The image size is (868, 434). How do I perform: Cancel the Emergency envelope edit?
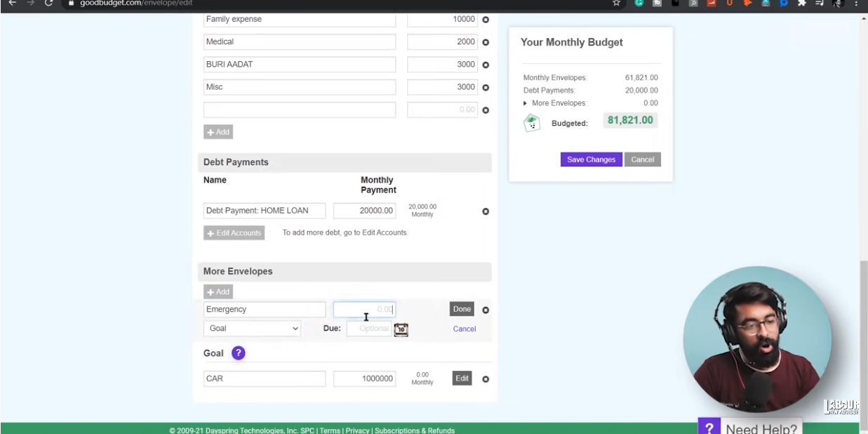point(464,329)
